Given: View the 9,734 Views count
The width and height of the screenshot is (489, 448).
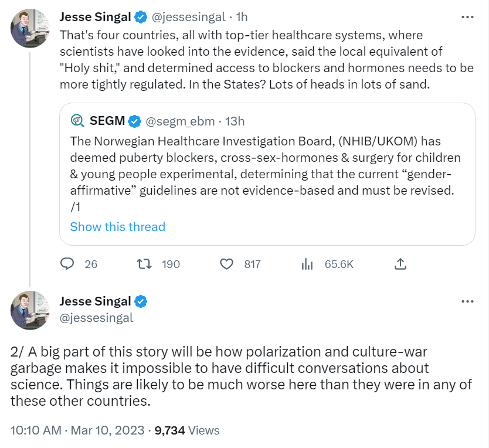Looking at the screenshot, I should click(186, 430).
